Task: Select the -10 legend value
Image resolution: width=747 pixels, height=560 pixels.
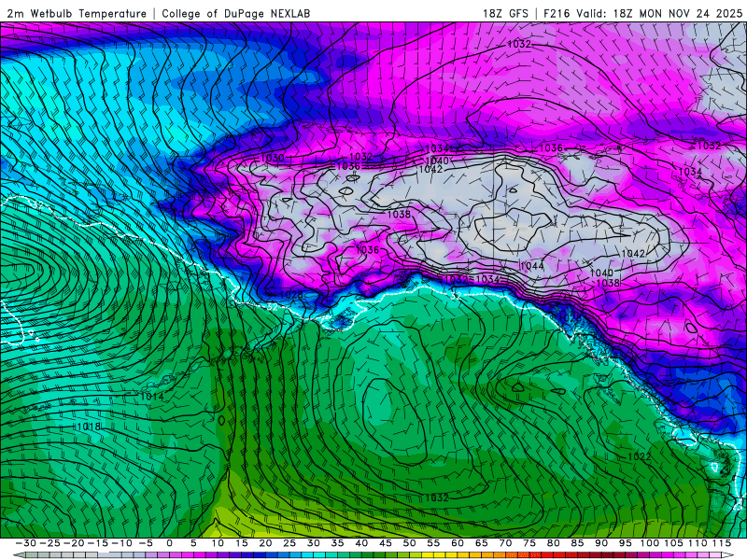Action: pos(121,543)
